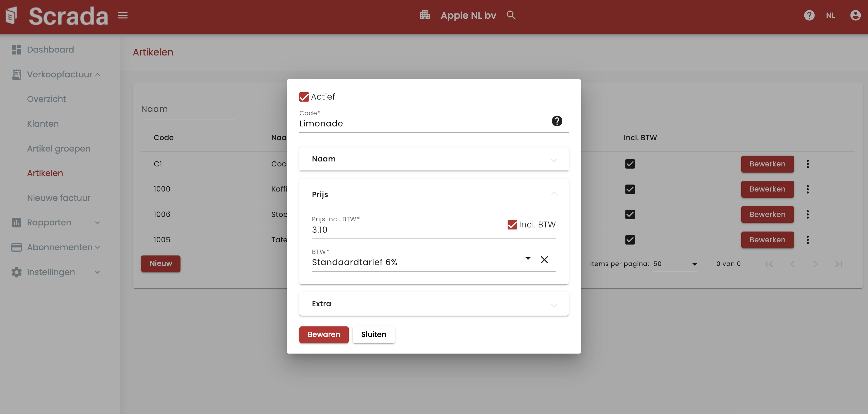Image resolution: width=868 pixels, height=414 pixels.
Task: Click the Sluiten button
Action: click(x=373, y=335)
